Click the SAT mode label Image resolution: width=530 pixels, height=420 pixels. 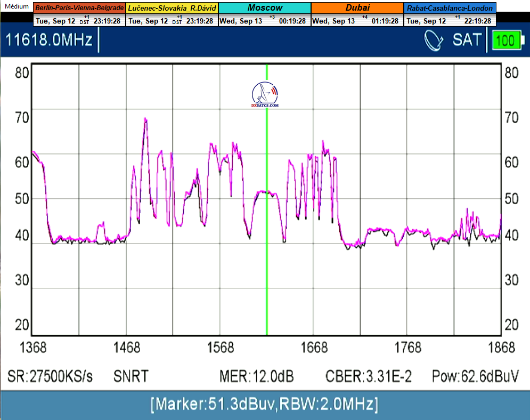point(467,41)
